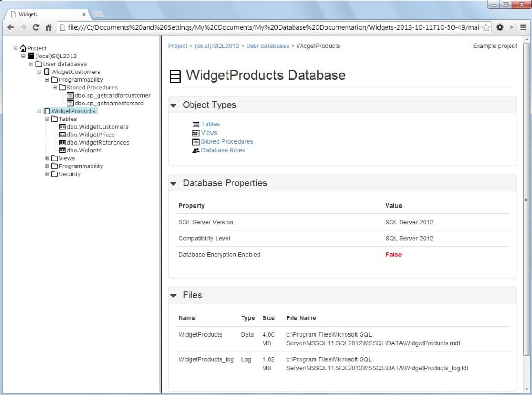This screenshot has width=532, height=395.
Task: Open the Views link in Object Types
Action: point(209,133)
